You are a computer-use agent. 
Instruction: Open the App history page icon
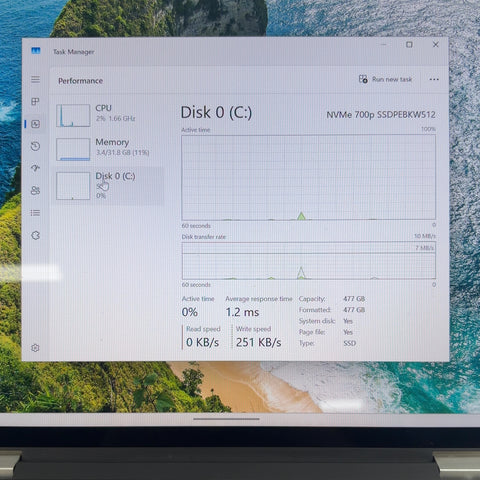coord(35,146)
